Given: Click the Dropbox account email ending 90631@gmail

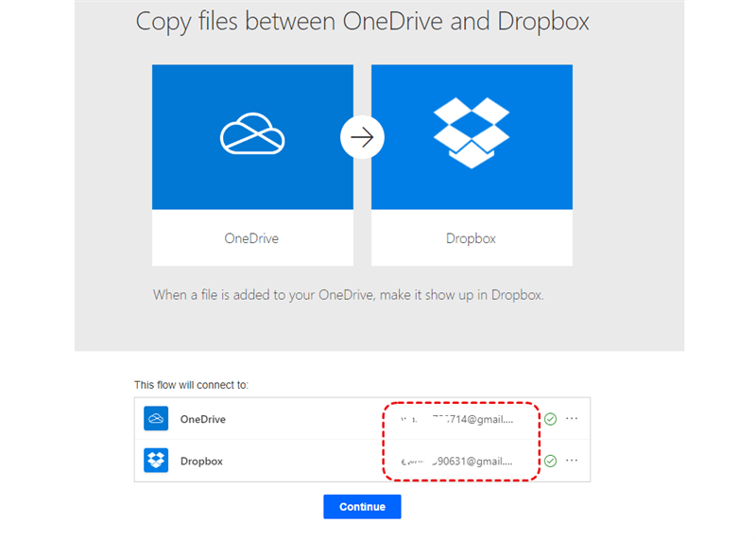Looking at the screenshot, I should [x=456, y=462].
